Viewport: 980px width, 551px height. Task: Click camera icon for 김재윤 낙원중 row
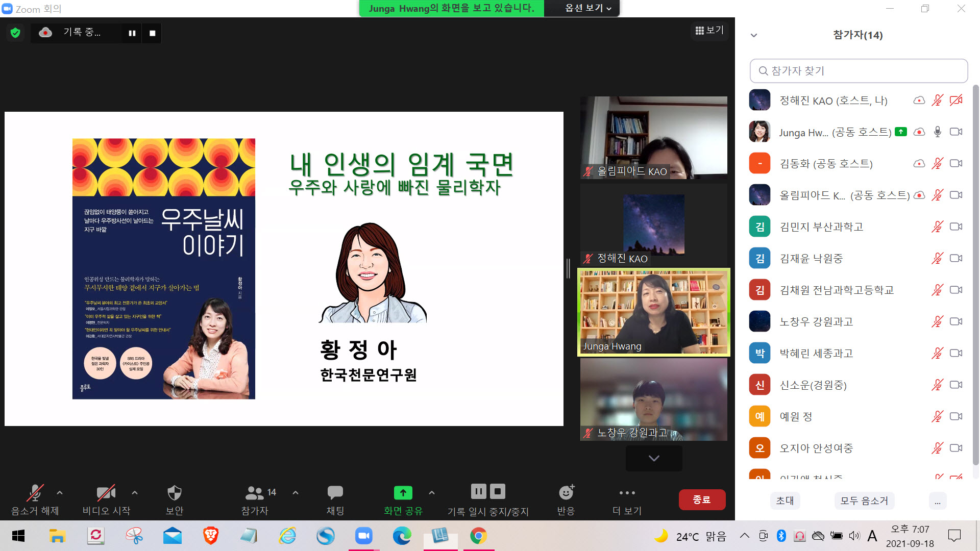click(x=956, y=258)
